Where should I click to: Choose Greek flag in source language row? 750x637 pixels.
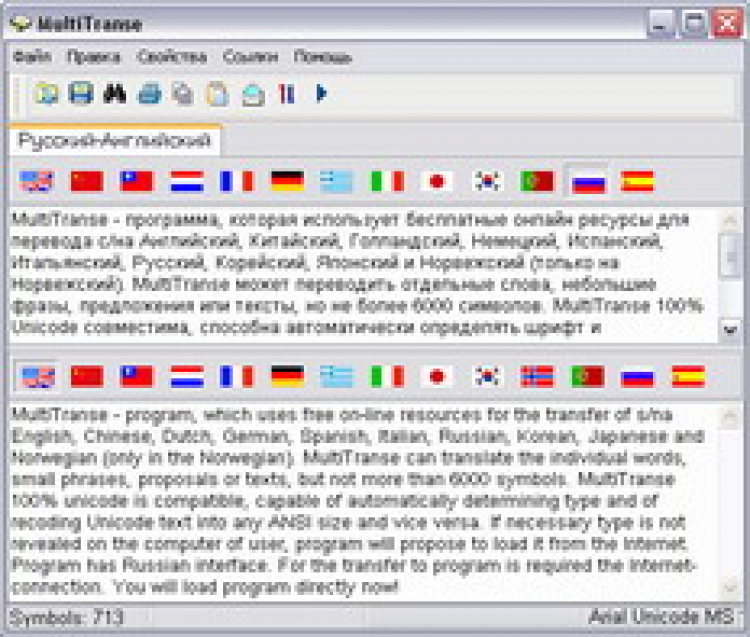[337, 181]
